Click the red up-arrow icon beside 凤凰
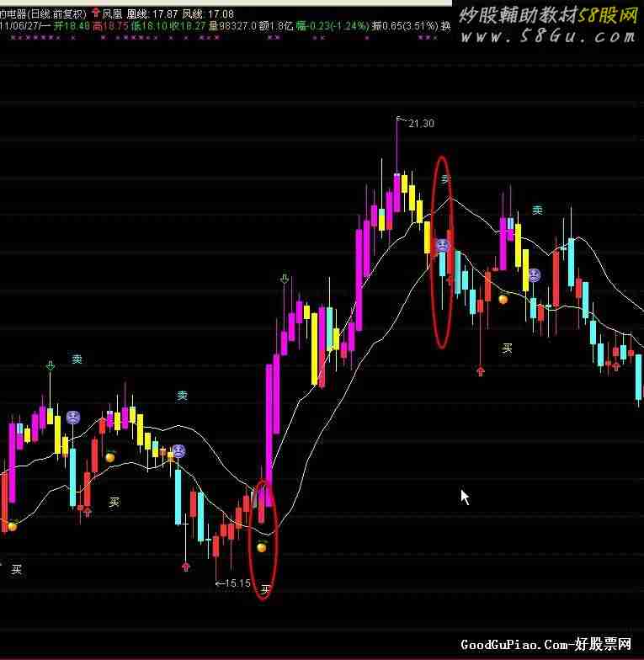The height and width of the screenshot is (660, 644). [x=96, y=13]
